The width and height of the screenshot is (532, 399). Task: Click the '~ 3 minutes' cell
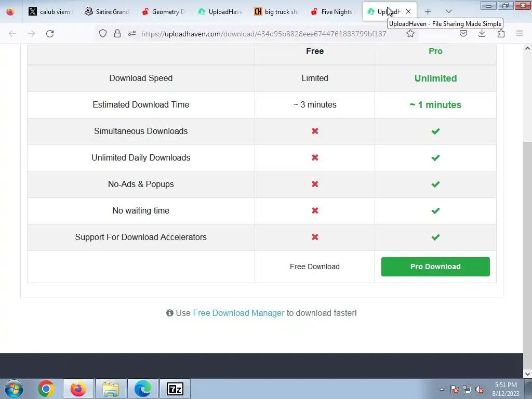coord(315,104)
